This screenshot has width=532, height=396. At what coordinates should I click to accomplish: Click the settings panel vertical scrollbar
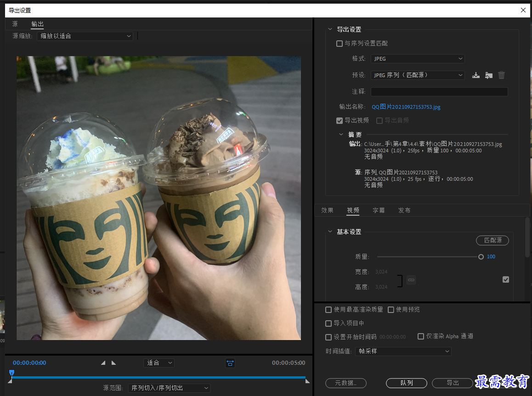(527, 237)
